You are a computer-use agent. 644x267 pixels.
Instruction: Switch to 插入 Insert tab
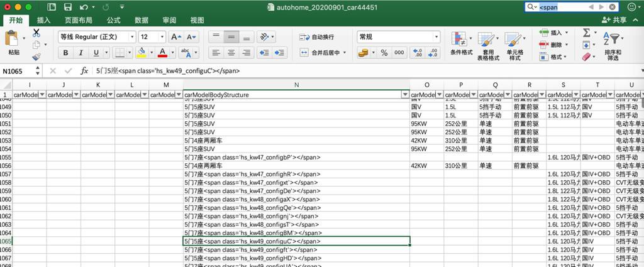point(43,20)
